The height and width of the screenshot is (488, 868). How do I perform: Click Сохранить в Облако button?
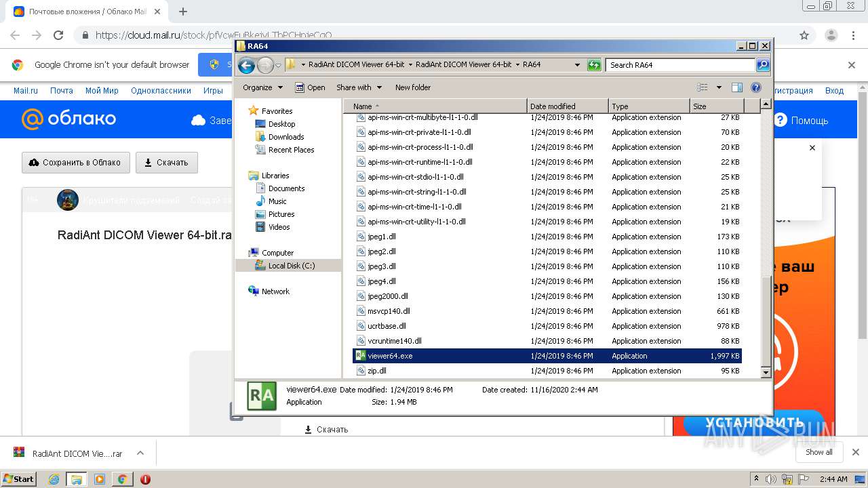(76, 163)
